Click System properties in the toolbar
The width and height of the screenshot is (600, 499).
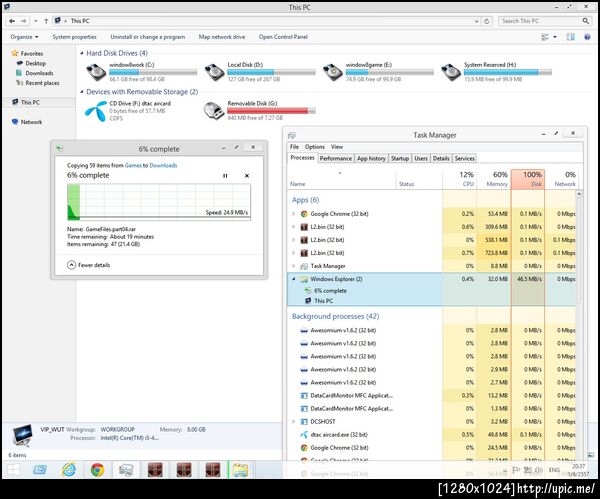click(x=75, y=37)
